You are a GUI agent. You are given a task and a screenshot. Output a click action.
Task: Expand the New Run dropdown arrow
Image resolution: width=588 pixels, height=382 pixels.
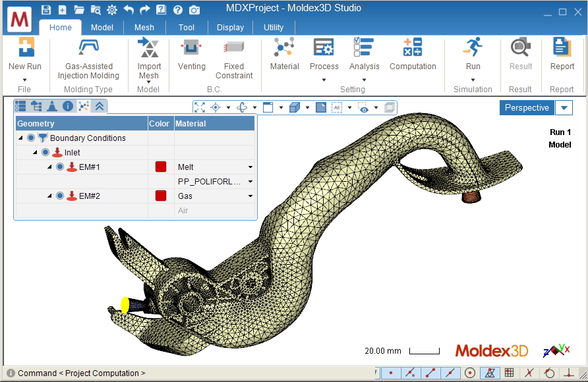(25, 80)
